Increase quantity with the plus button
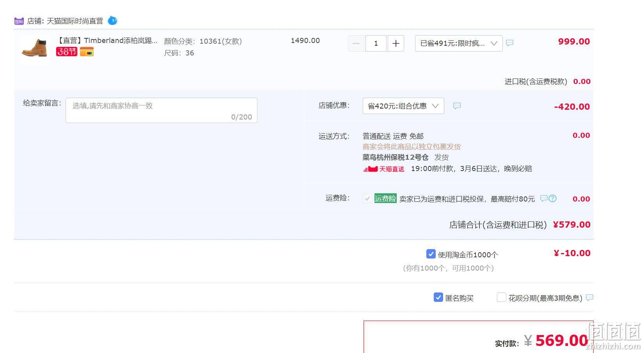Image resolution: width=644 pixels, height=353 pixels. (x=396, y=43)
